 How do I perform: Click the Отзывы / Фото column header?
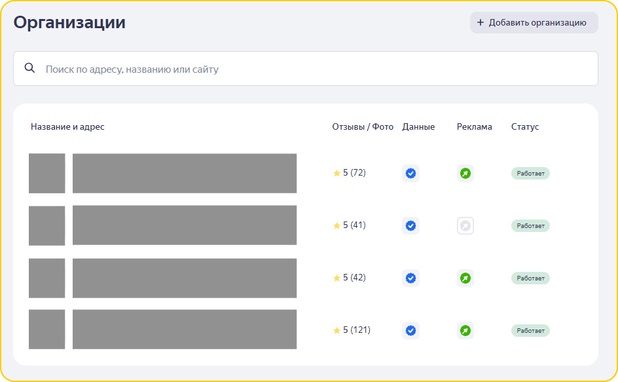click(x=363, y=127)
